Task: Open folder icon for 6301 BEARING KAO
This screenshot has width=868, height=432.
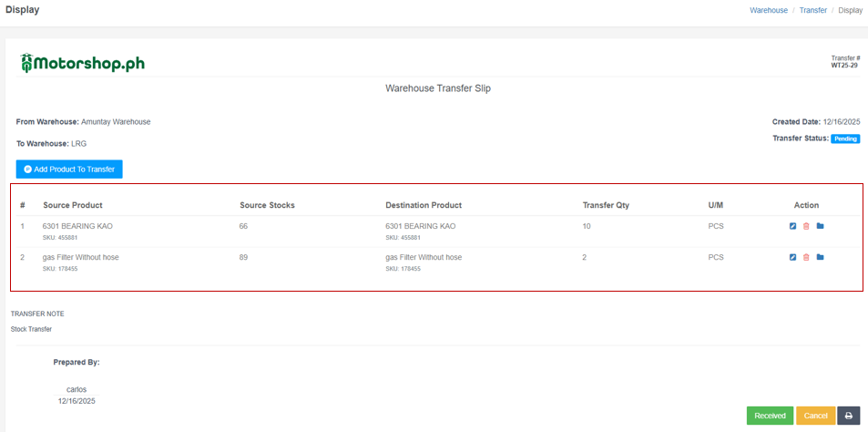Action: coord(820,226)
